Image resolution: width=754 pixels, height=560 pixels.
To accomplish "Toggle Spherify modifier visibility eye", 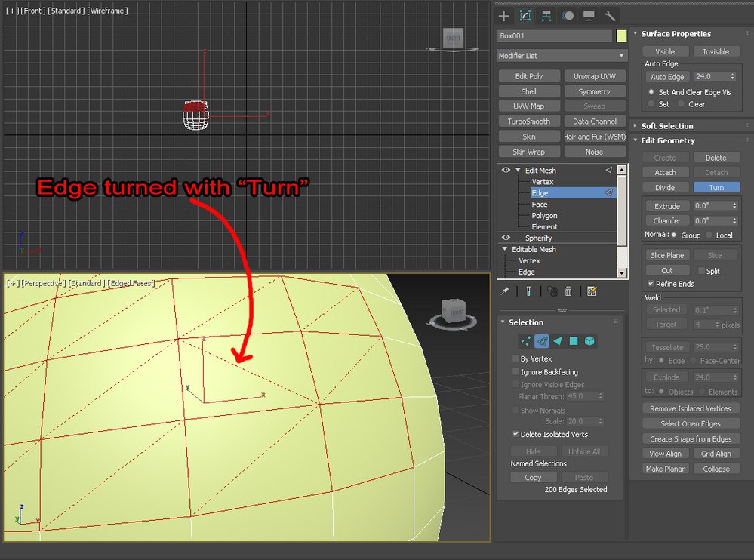I will (x=506, y=238).
